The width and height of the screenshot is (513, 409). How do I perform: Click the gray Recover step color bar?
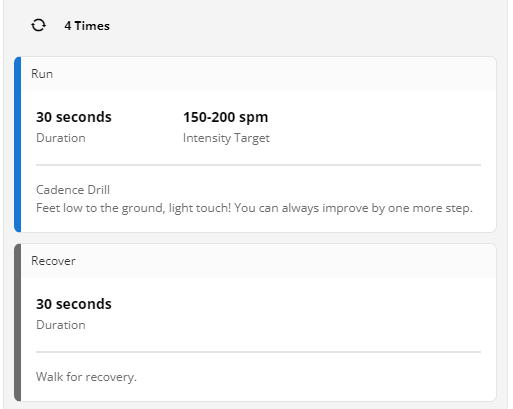pyautogui.click(x=18, y=322)
